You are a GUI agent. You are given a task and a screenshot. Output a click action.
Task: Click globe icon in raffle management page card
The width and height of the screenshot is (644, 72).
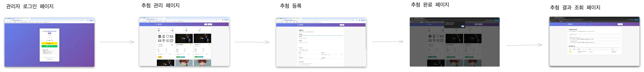click(160, 37)
